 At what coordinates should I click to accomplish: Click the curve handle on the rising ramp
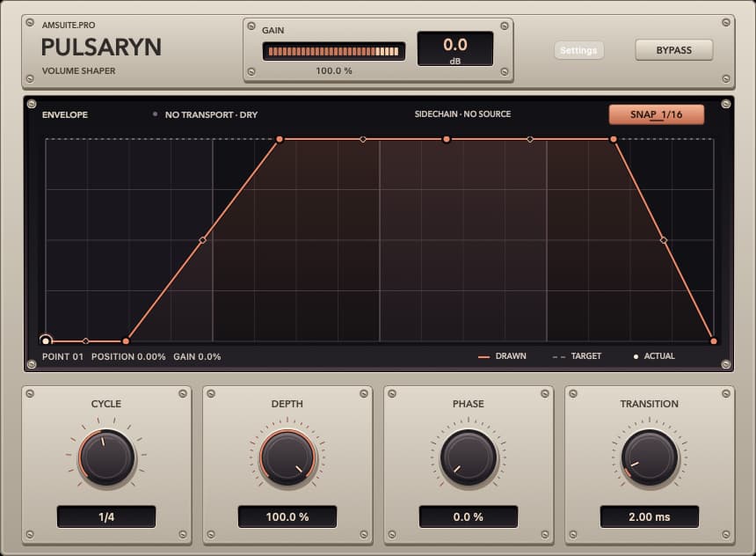click(x=203, y=240)
